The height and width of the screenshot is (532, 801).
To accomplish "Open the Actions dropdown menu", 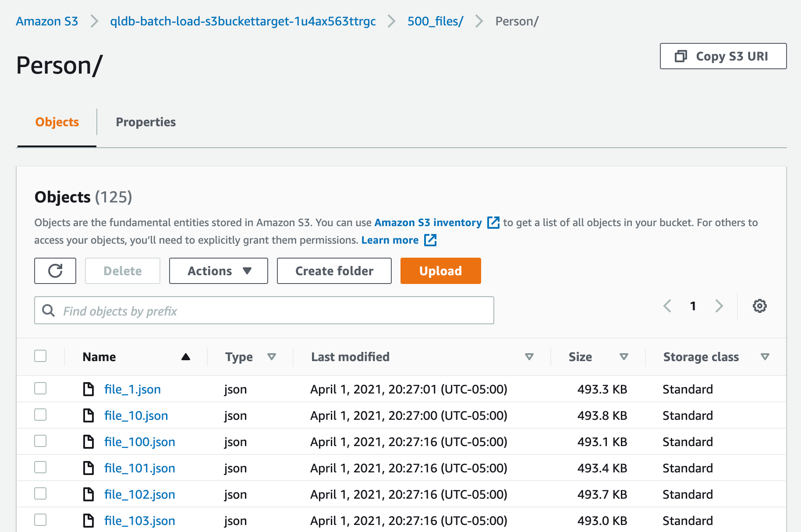I will click(x=219, y=271).
